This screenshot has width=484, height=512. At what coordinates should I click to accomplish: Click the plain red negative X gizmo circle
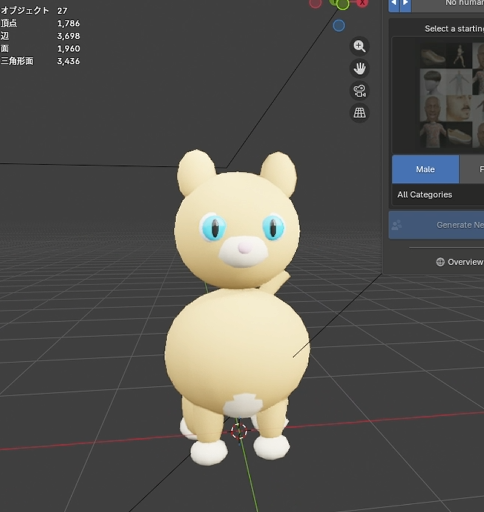click(315, 3)
